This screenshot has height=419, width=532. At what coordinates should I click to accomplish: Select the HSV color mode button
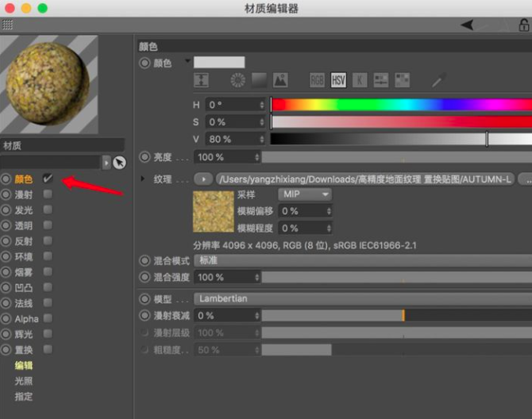[x=339, y=80]
